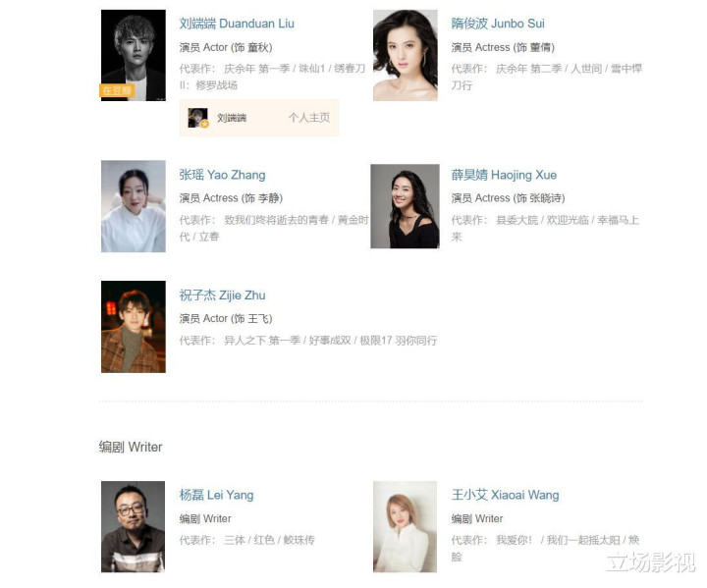The image size is (707, 588).
Task: Click Yao Zhang's white-shirt portrait
Action: pos(133,206)
